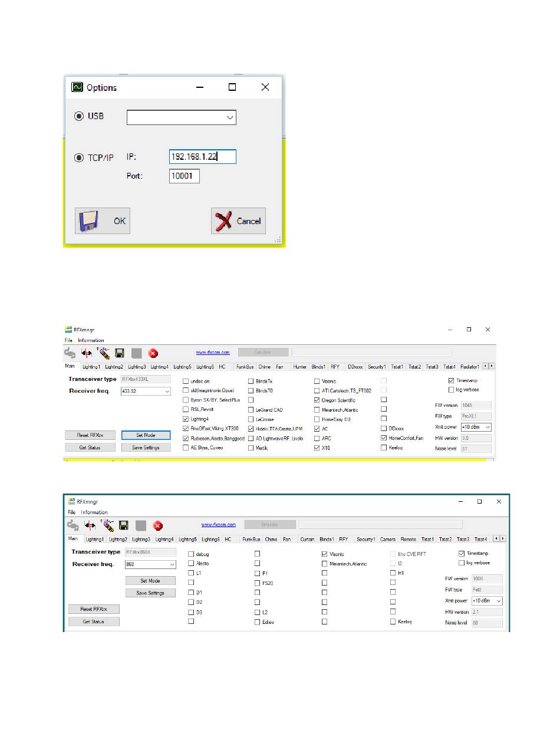Click Transceiver type field showing RFXtrx868X

pyautogui.click(x=150, y=552)
